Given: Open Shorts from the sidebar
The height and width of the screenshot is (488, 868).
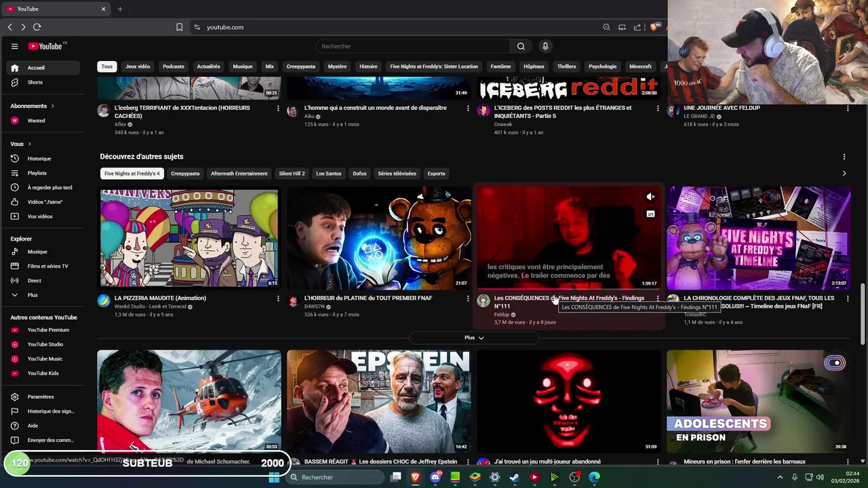Looking at the screenshot, I should pyautogui.click(x=43, y=82).
